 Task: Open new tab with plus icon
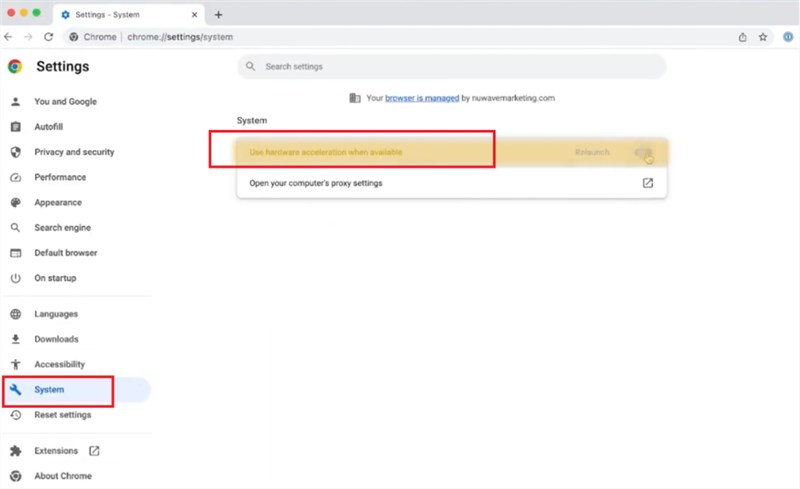[x=219, y=14]
